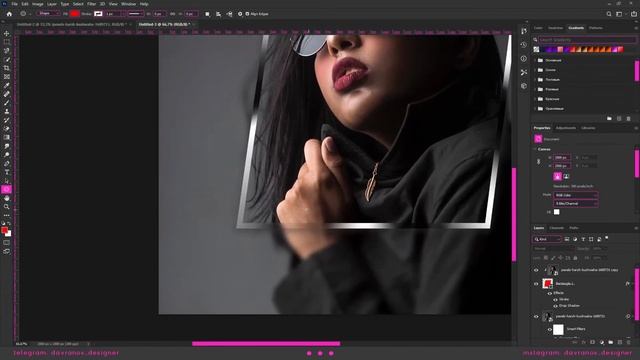Create new adjustment layer icon
The height and width of the screenshot is (360, 640).
(x=602, y=342)
